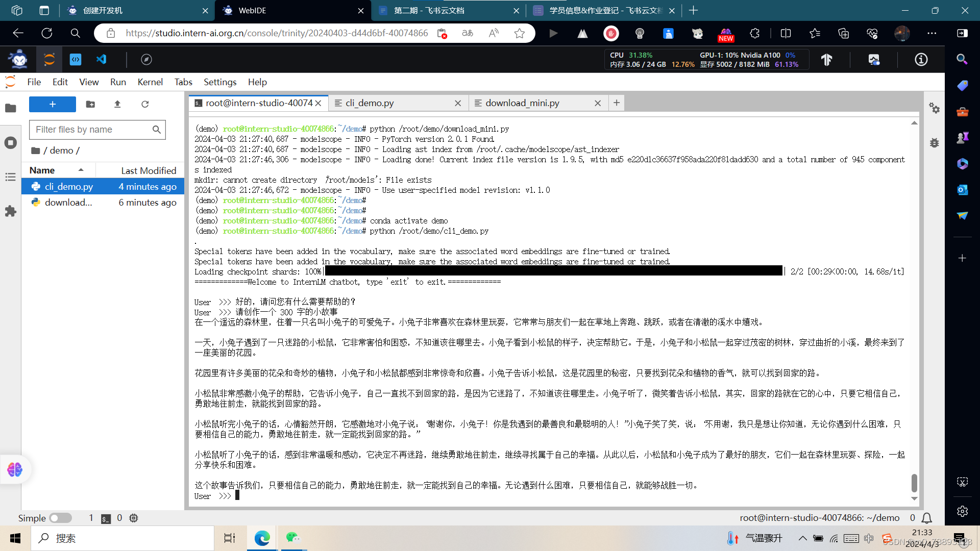Screen dimensions: 980x551
Task: Open notifications via the bell icon
Action: pos(928,518)
